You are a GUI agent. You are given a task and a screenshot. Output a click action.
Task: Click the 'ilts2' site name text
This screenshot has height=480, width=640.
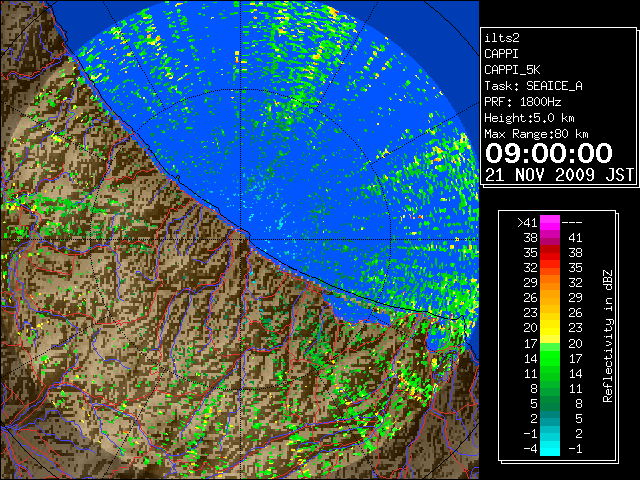(502, 38)
